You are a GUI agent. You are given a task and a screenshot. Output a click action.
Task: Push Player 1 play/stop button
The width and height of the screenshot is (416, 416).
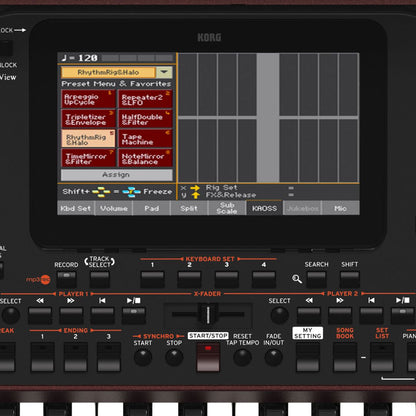133,316
